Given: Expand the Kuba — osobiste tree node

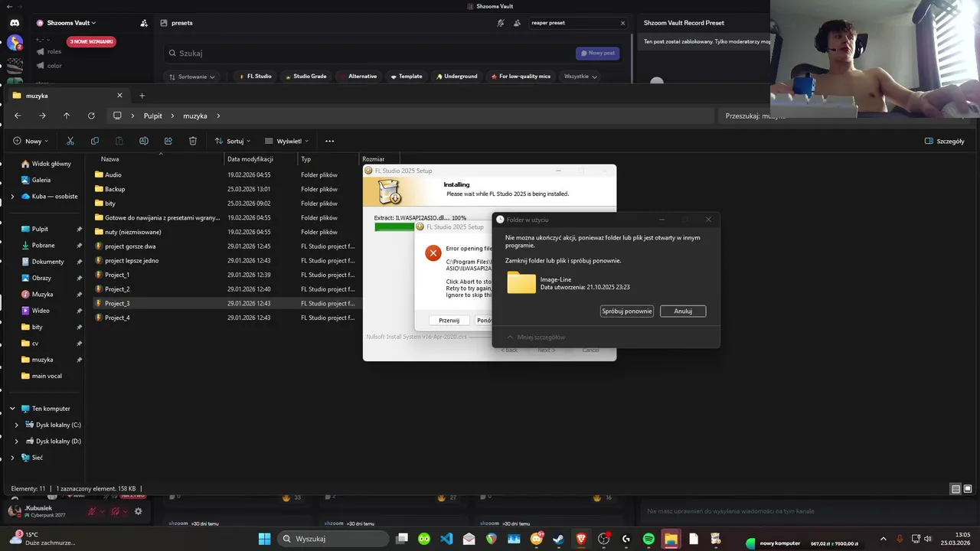Looking at the screenshot, I should 12,196.
